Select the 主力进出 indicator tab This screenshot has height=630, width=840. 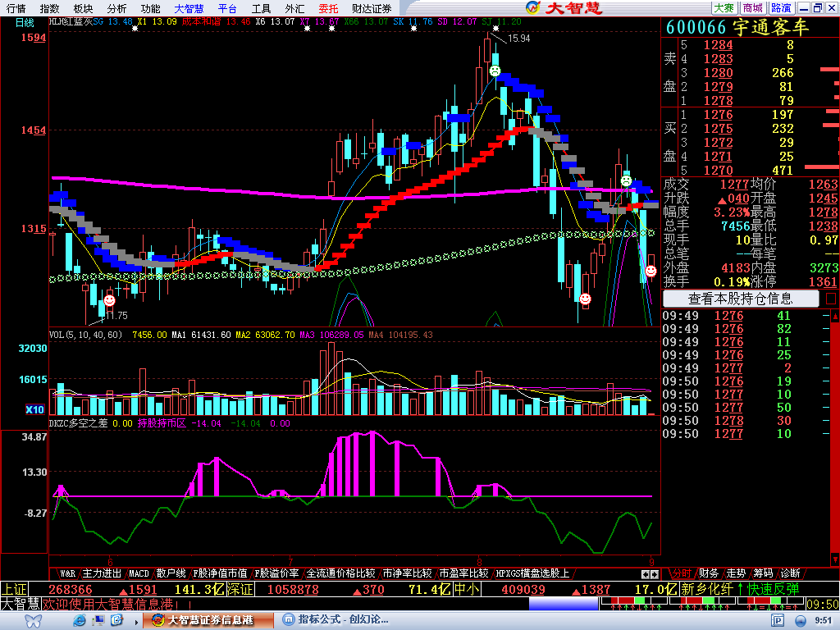102,573
